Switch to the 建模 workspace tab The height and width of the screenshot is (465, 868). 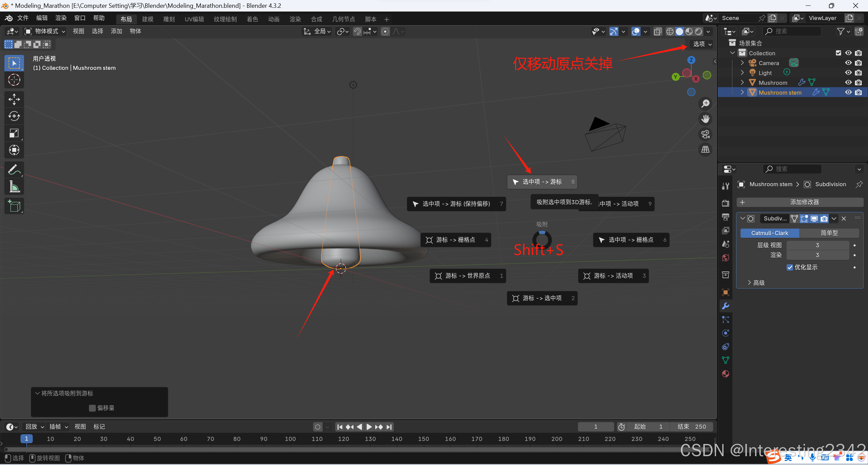point(147,19)
